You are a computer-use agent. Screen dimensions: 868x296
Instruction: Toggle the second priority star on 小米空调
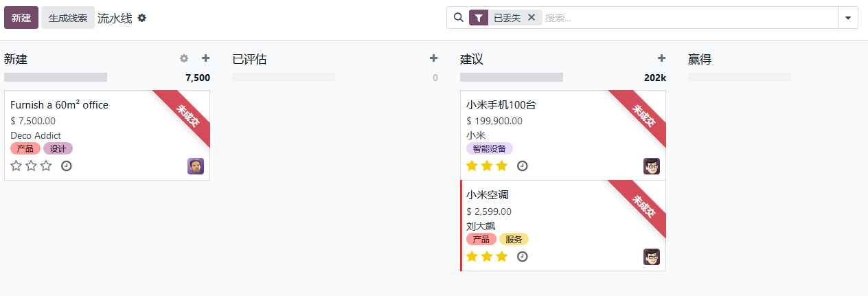tap(487, 256)
